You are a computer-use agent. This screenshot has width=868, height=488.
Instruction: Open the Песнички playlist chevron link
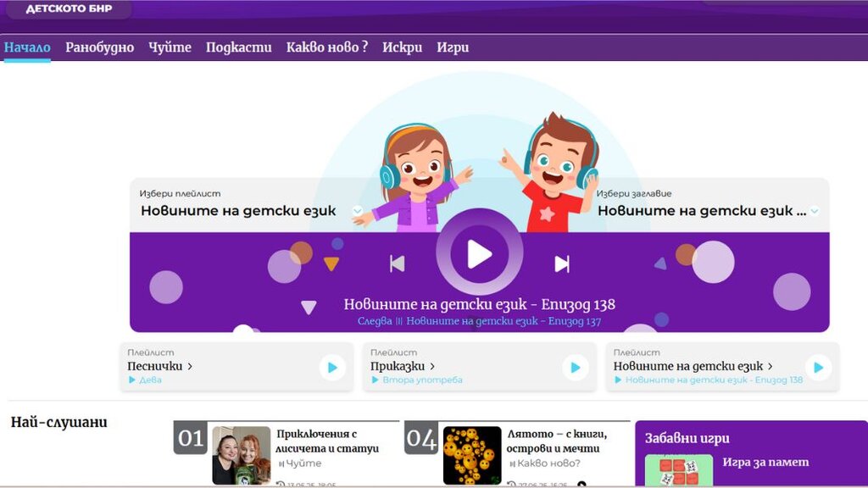pos(190,366)
